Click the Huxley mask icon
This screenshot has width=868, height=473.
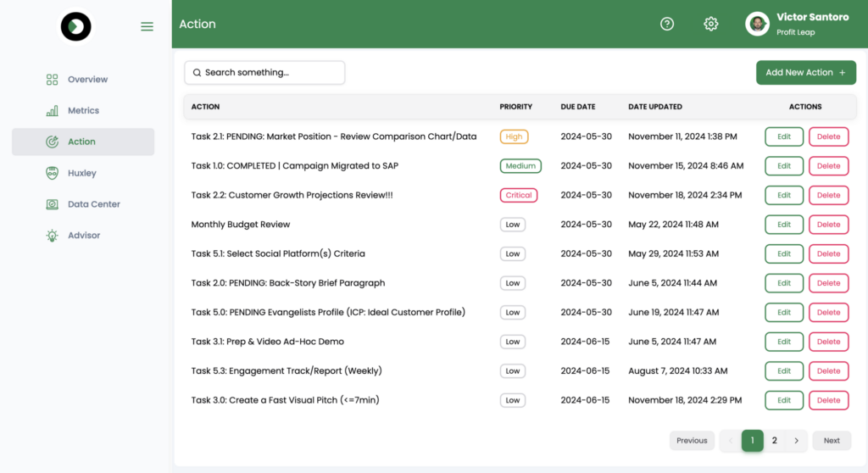[52, 174]
